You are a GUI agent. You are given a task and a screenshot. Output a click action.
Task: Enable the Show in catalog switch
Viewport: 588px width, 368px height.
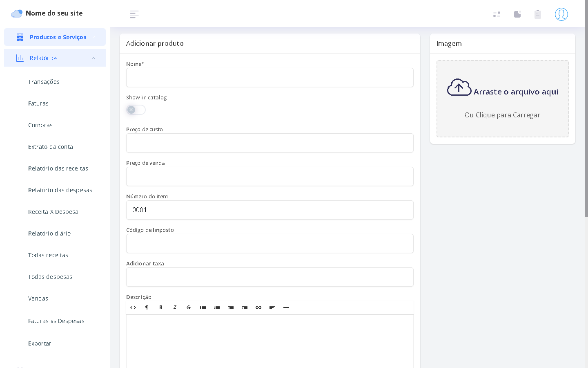point(136,110)
